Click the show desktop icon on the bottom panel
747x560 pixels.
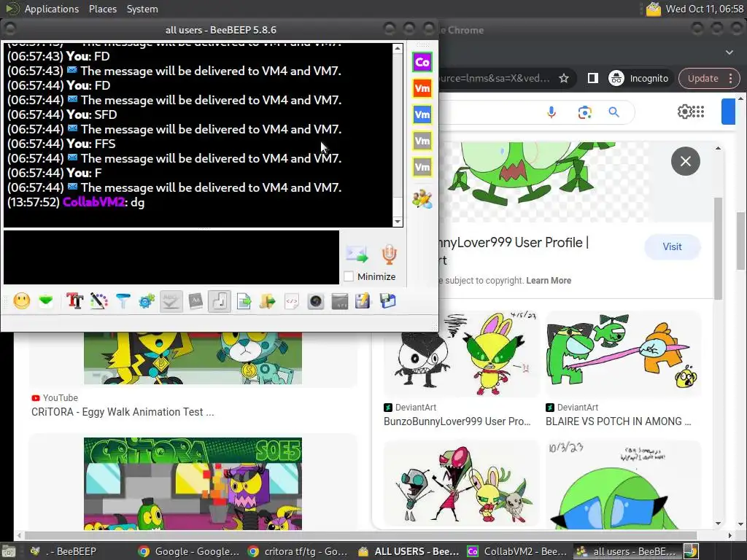(x=8, y=551)
